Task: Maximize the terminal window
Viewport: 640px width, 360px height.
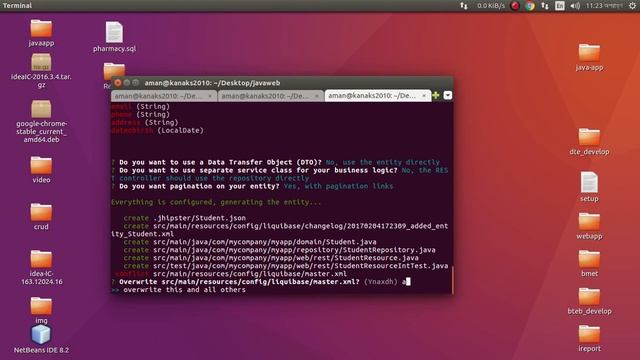Action: click(136, 83)
